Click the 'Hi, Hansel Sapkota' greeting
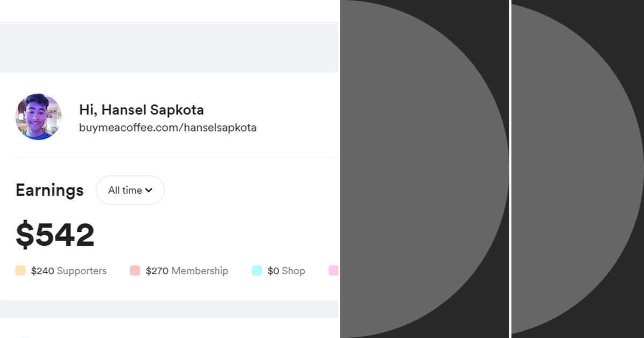The width and height of the screenshot is (644, 338). 141,110
